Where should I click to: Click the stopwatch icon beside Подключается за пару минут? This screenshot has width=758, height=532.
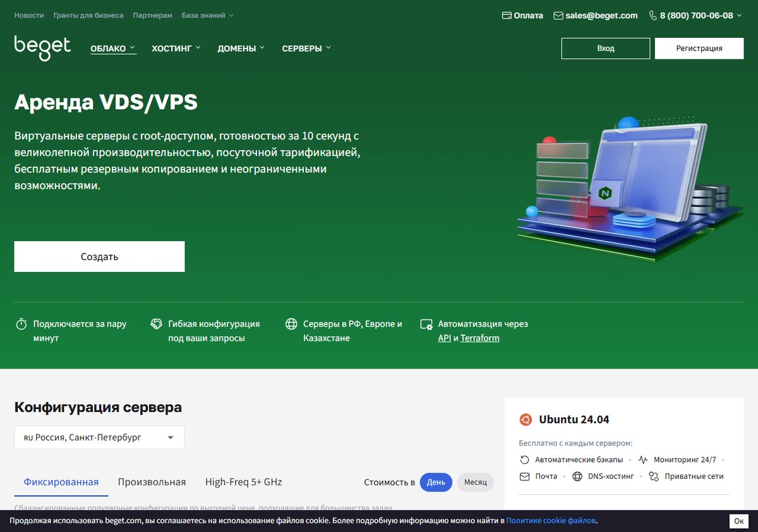tap(21, 324)
